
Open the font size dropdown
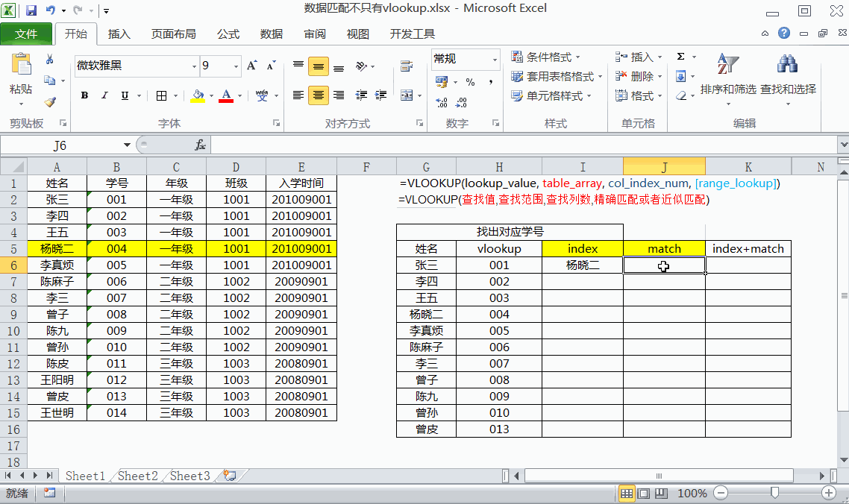point(236,66)
